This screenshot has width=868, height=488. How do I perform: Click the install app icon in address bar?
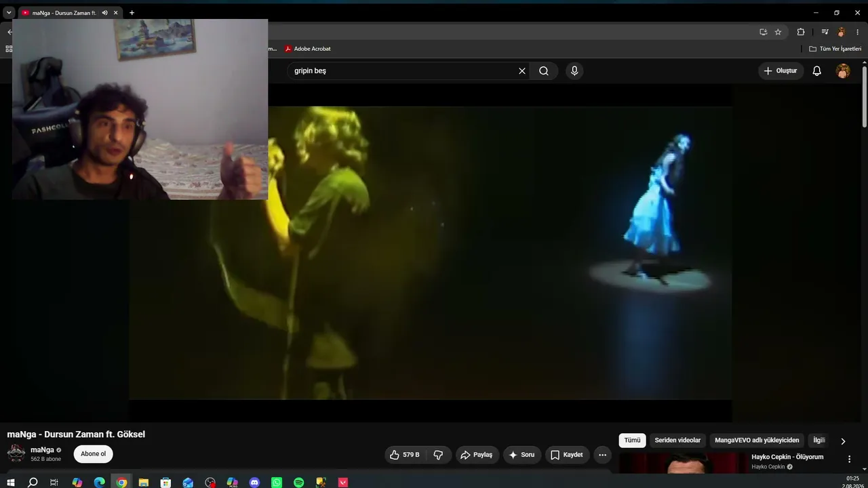763,32
